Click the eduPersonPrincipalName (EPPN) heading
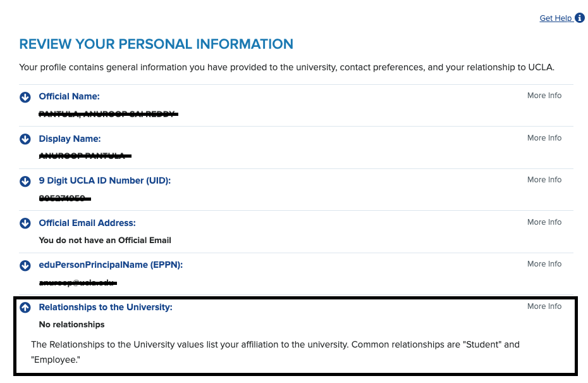 [111, 265]
